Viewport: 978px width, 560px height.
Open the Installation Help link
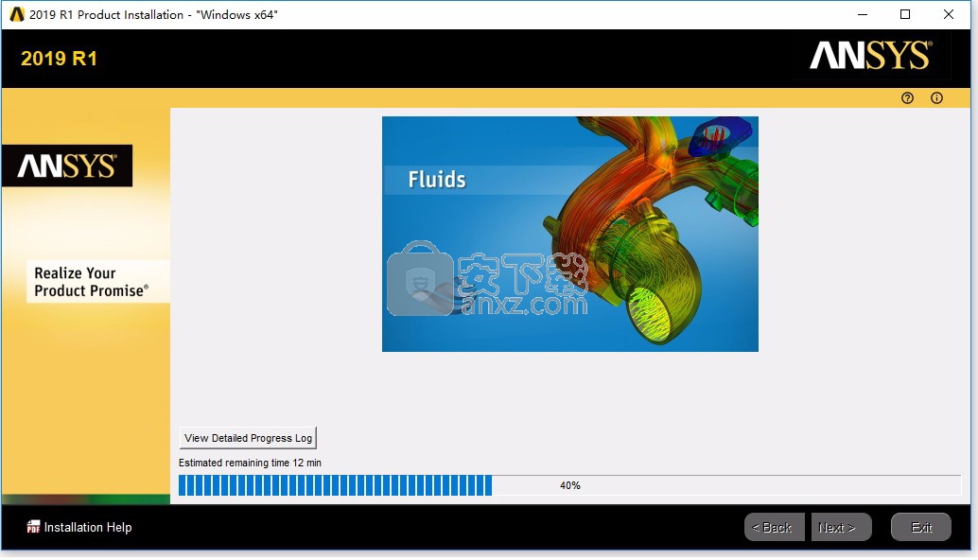click(x=88, y=527)
